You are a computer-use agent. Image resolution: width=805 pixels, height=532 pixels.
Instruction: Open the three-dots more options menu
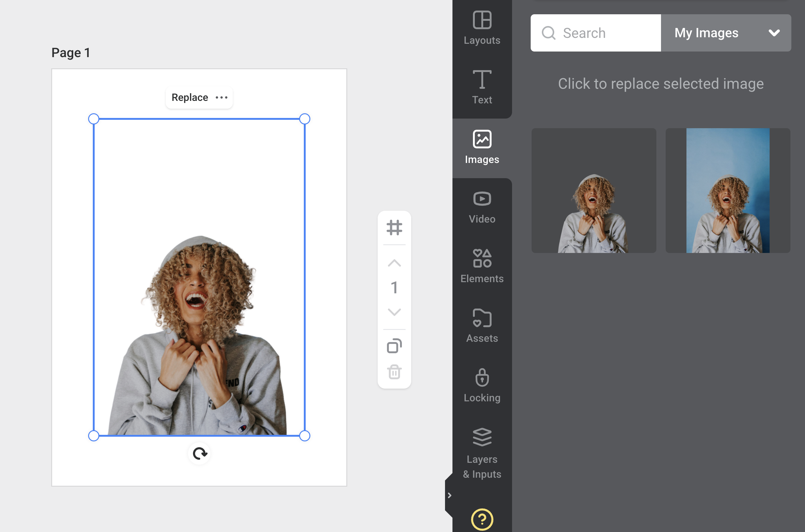(222, 97)
